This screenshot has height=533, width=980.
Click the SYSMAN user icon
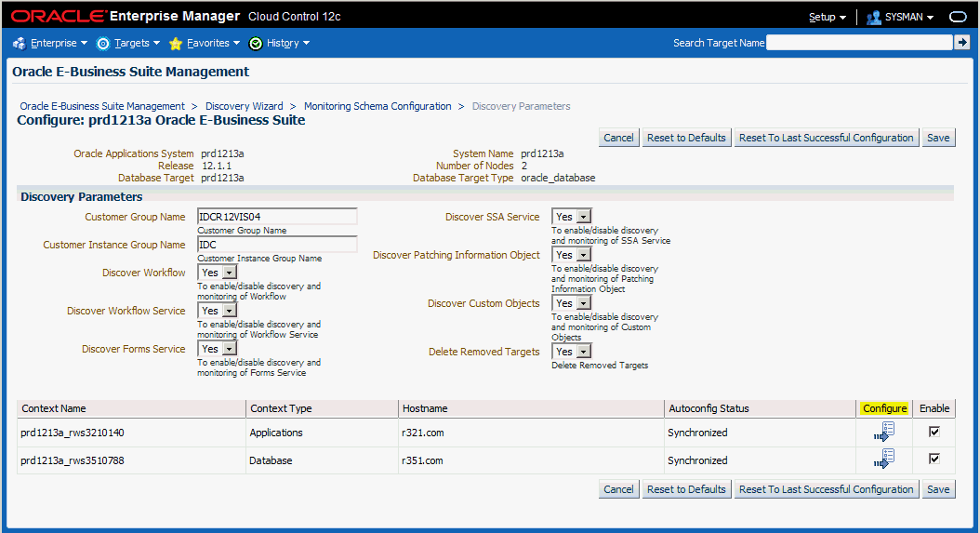[873, 18]
